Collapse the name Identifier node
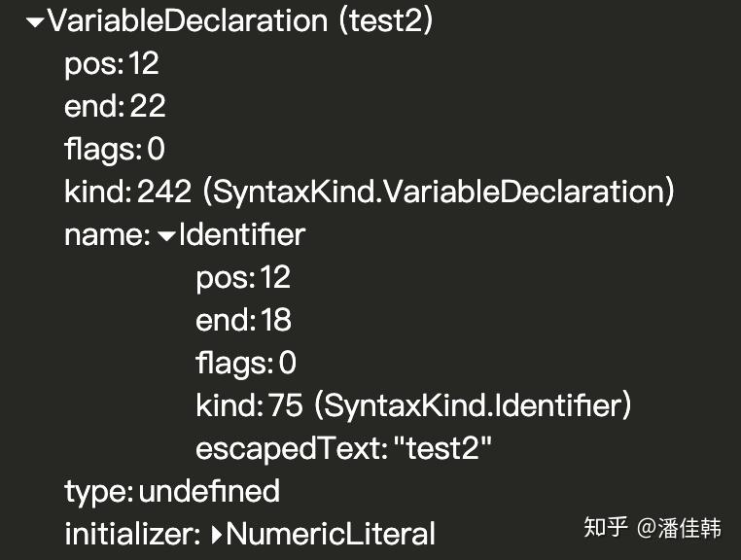Viewport: 741px width, 560px height. pos(166,235)
